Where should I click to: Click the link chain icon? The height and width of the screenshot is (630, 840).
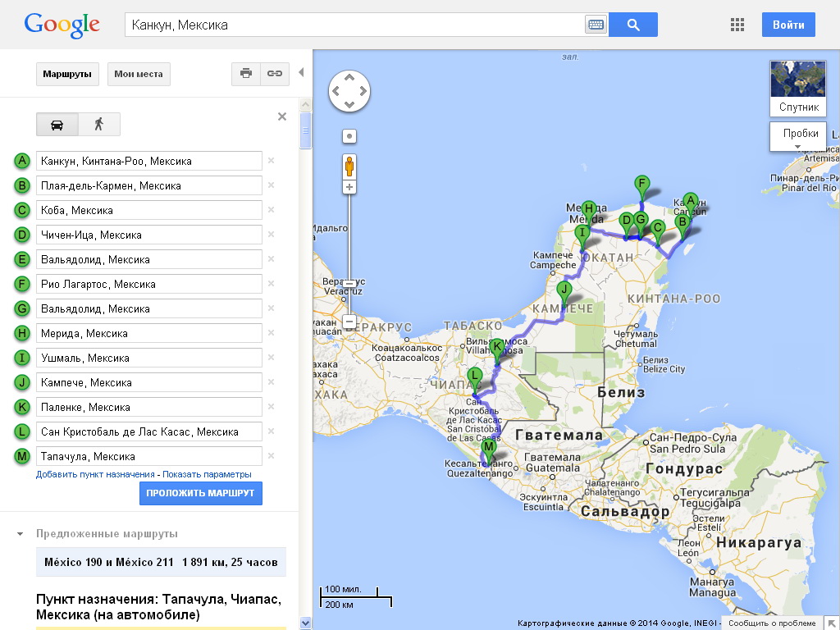(x=275, y=74)
